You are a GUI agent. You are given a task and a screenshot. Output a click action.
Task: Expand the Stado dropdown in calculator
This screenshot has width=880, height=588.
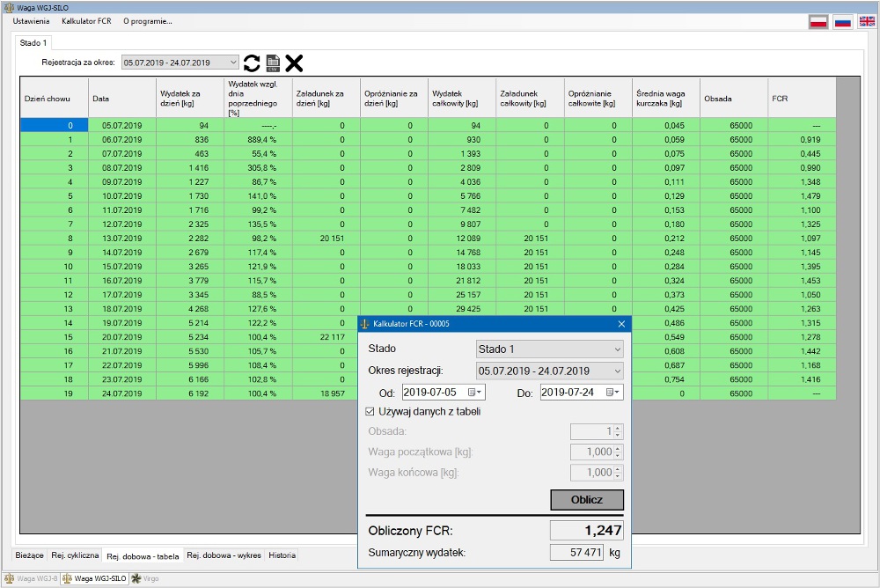click(616, 349)
